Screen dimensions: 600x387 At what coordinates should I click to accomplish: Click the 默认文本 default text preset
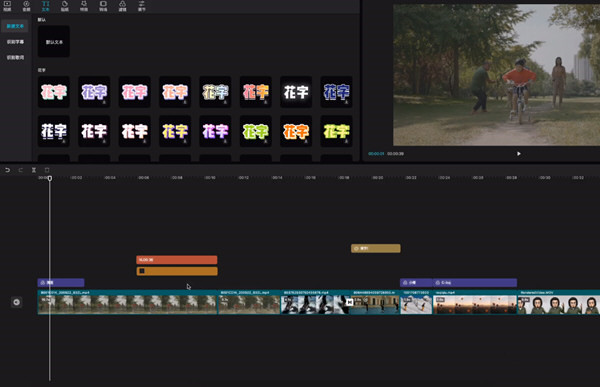pyautogui.click(x=54, y=42)
